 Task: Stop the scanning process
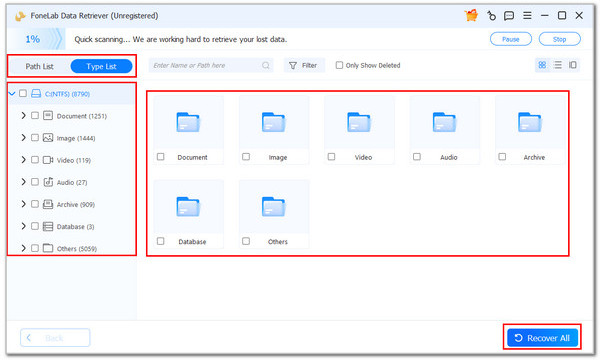559,39
